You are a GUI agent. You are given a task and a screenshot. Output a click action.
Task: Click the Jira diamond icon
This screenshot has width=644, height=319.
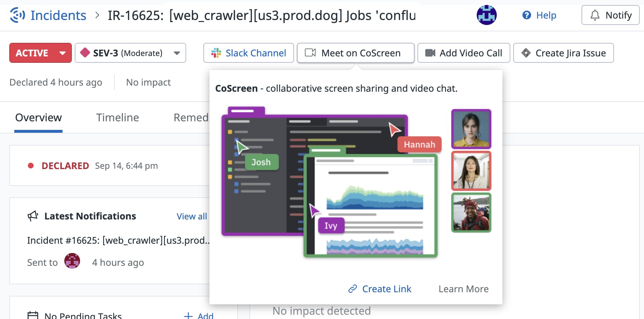526,53
